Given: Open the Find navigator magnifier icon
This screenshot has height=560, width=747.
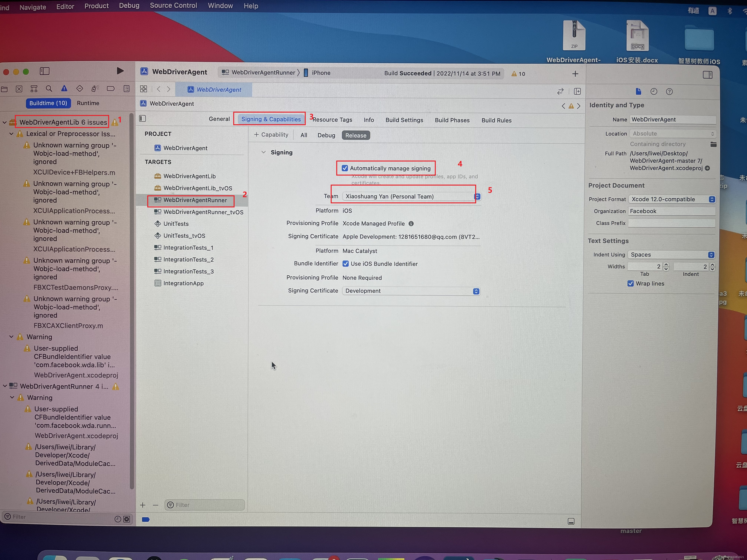Looking at the screenshot, I should coord(49,89).
